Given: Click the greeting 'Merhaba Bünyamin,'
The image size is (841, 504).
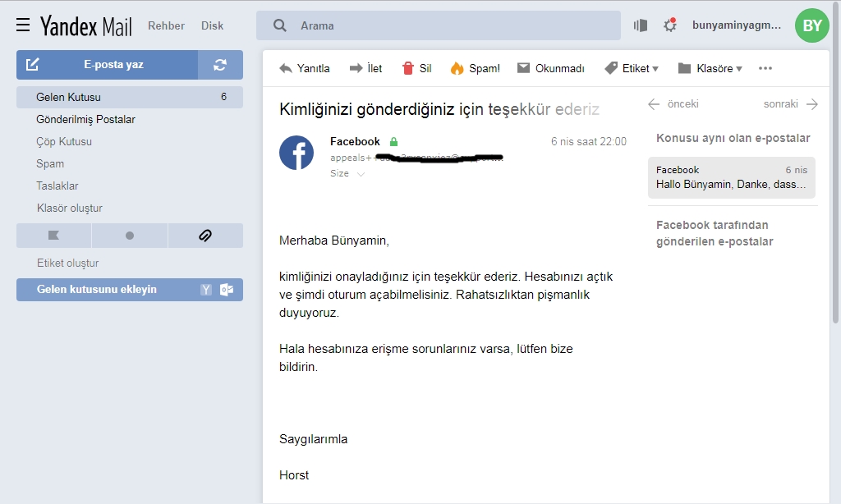Looking at the screenshot, I should [334, 241].
